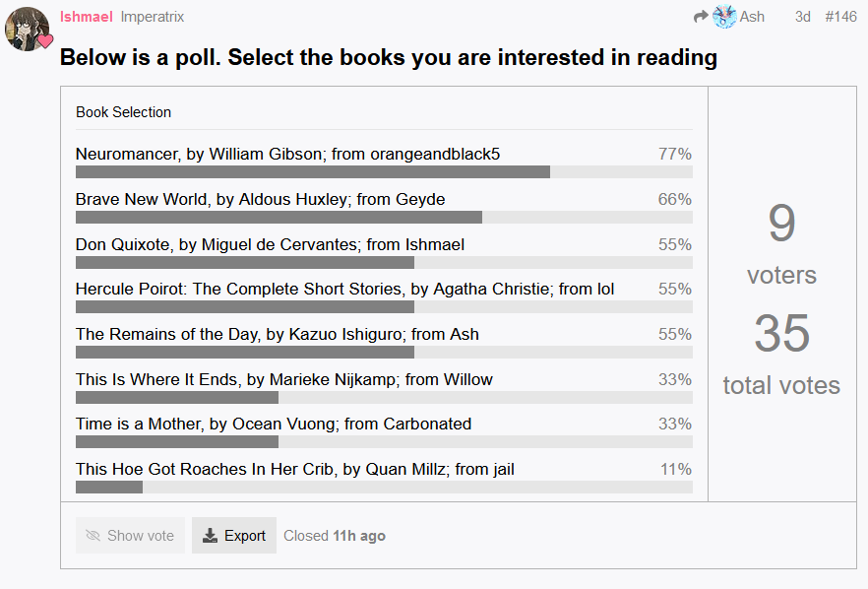The image size is (868, 589).
Task: Click the Ishmael username link
Action: [x=86, y=17]
